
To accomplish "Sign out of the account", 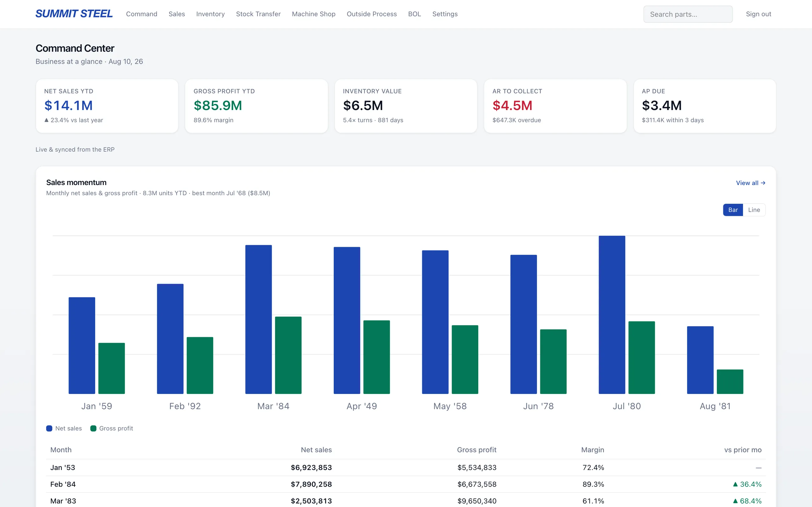I will click(x=758, y=14).
